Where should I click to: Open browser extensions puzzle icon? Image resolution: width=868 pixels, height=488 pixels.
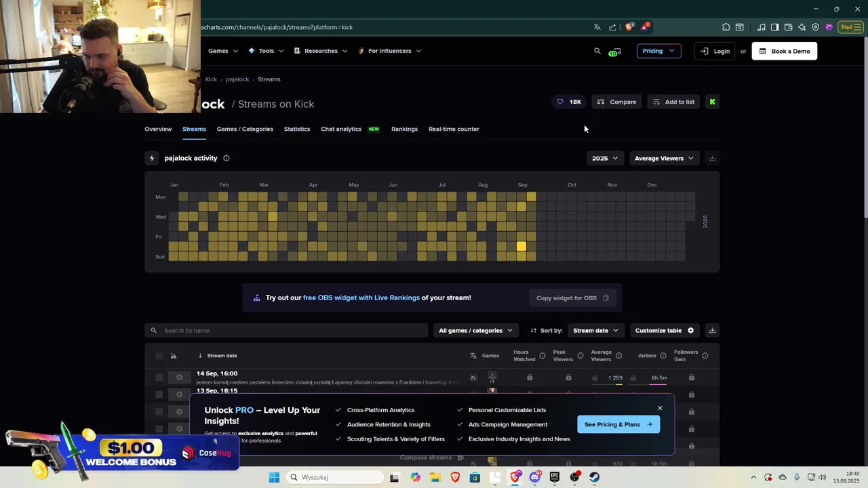tap(726, 27)
